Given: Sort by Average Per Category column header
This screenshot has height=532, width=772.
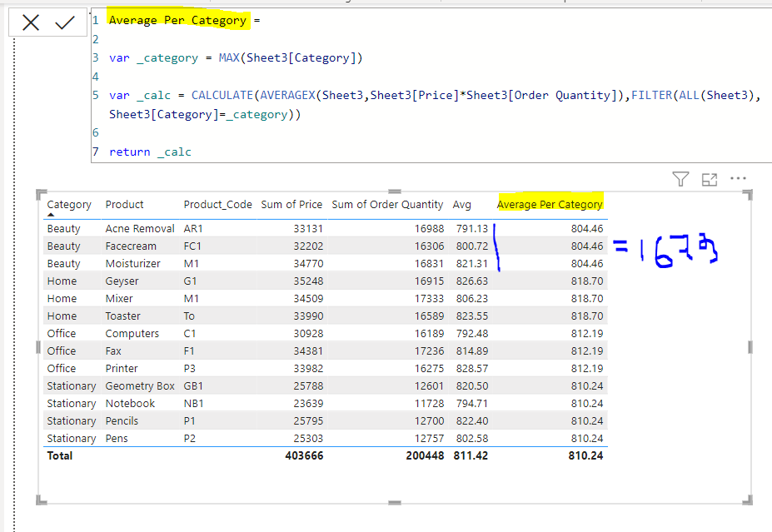Looking at the screenshot, I should coord(550,204).
